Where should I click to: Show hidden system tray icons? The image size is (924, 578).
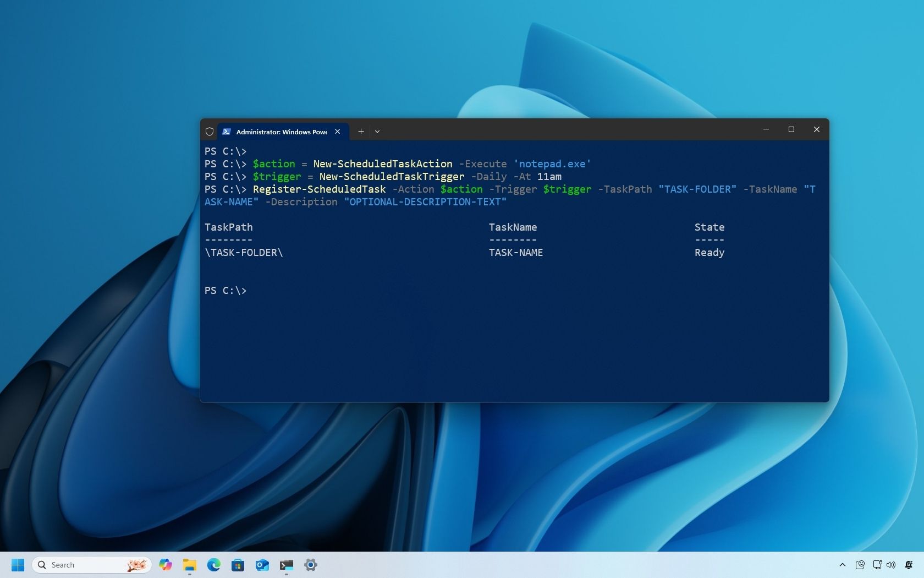842,565
